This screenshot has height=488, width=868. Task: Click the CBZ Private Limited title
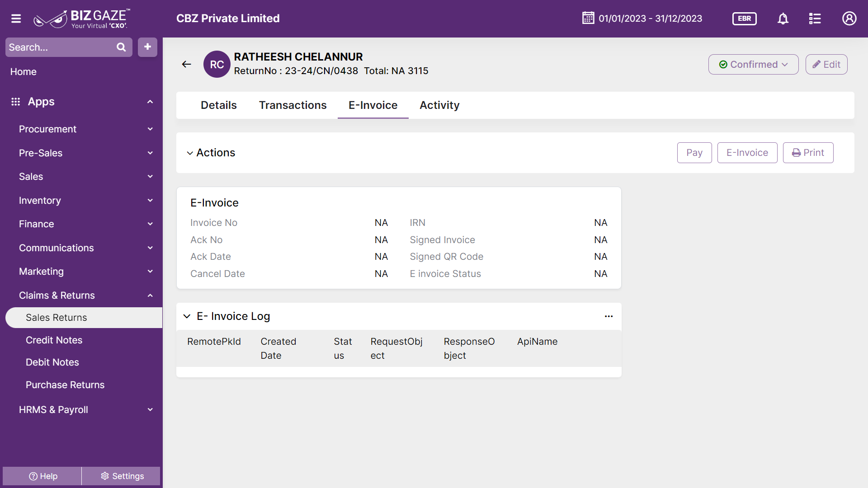pyautogui.click(x=228, y=19)
